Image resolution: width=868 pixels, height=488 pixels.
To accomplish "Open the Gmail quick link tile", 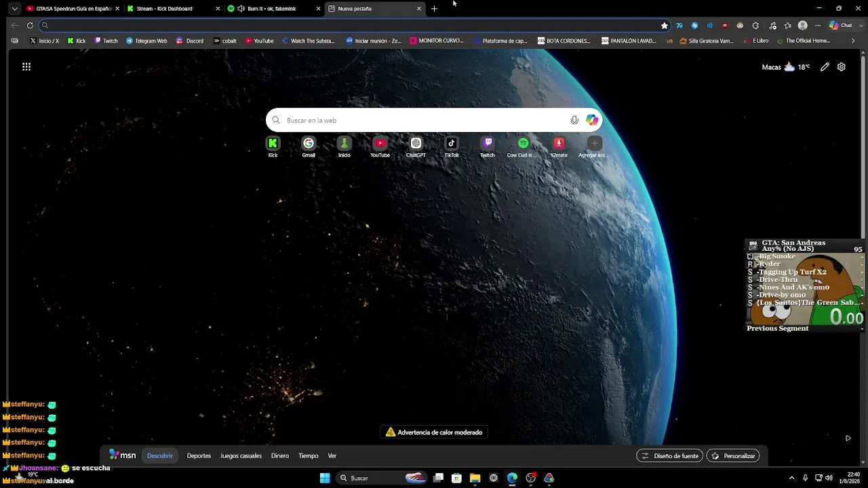I will click(x=309, y=146).
